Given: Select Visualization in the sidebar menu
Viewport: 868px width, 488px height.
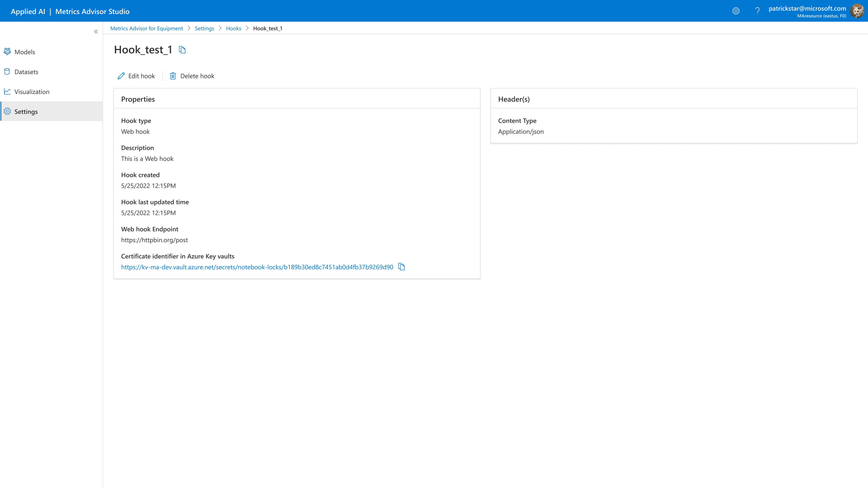Looking at the screenshot, I should click(32, 91).
